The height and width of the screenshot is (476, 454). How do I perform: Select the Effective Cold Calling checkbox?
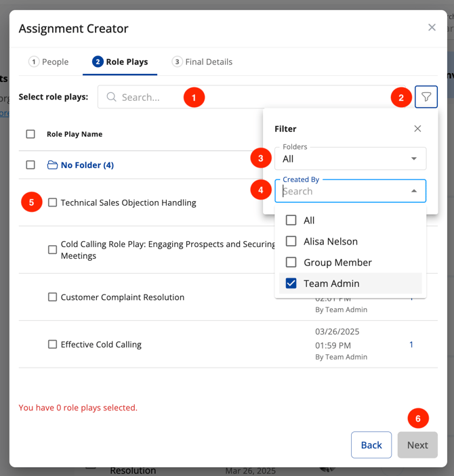pos(52,345)
